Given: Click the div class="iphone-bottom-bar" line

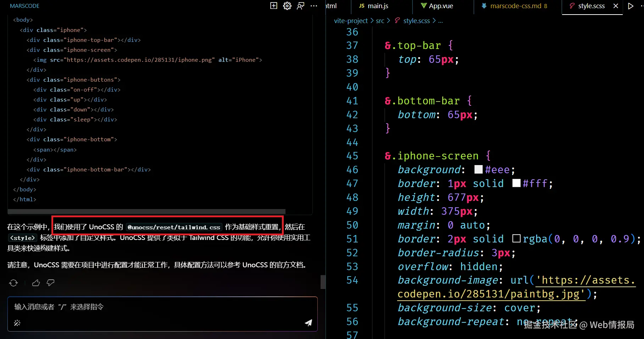Looking at the screenshot, I should click(x=89, y=170).
